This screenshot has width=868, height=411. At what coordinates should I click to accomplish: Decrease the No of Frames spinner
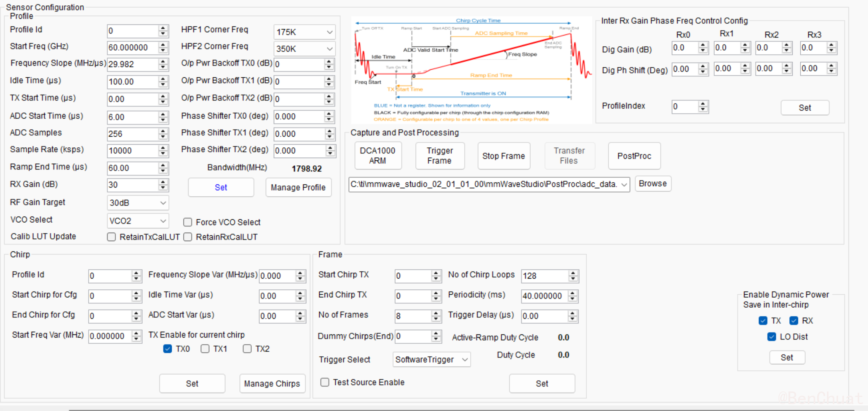pos(436,319)
